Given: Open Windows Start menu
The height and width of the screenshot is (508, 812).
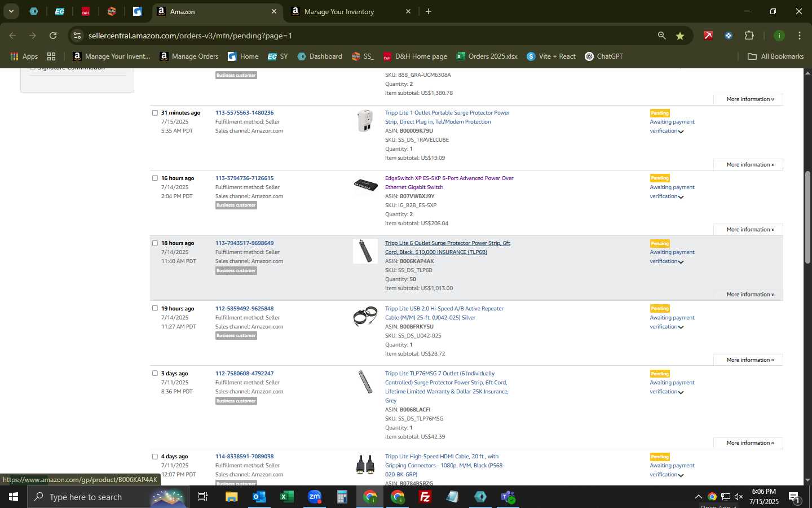Looking at the screenshot, I should [14, 497].
